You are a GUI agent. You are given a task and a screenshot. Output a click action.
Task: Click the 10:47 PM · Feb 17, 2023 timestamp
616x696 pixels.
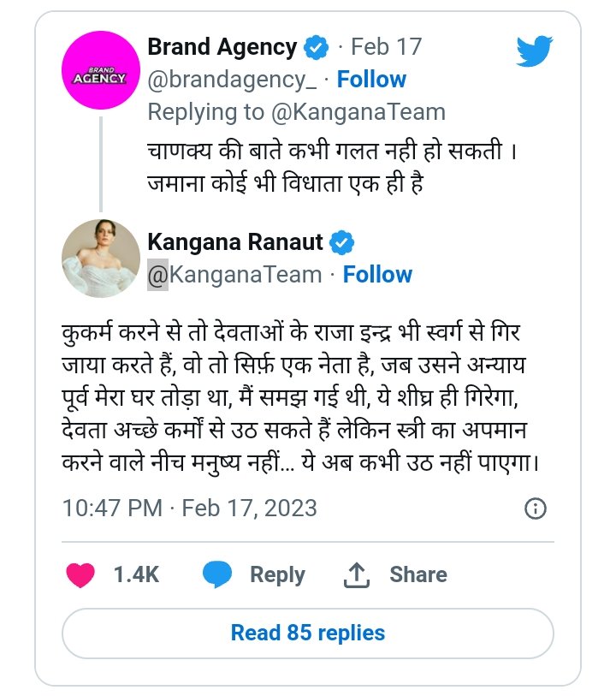(189, 508)
